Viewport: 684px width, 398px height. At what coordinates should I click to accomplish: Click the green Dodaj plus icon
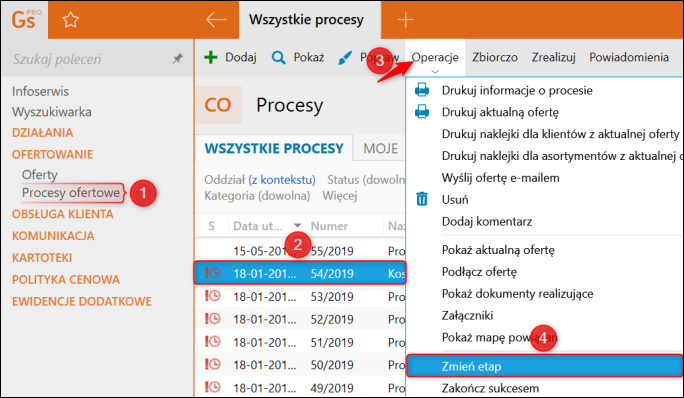pos(211,57)
